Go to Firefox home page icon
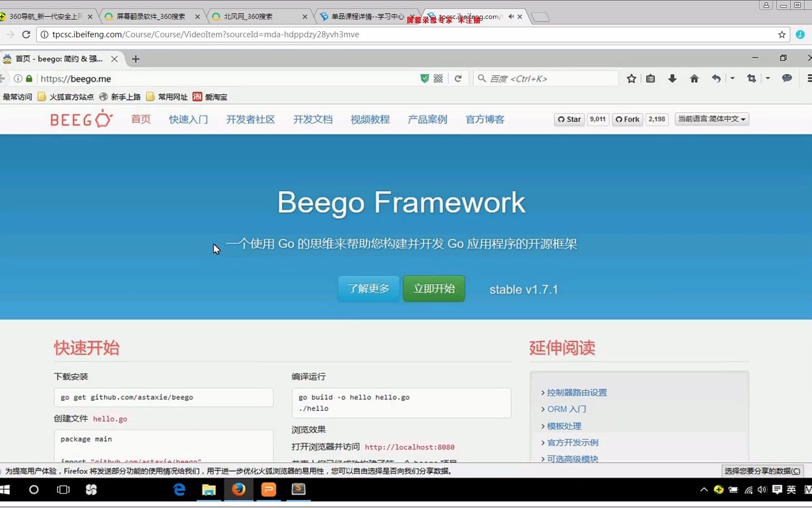This screenshot has width=812, height=508. point(694,79)
